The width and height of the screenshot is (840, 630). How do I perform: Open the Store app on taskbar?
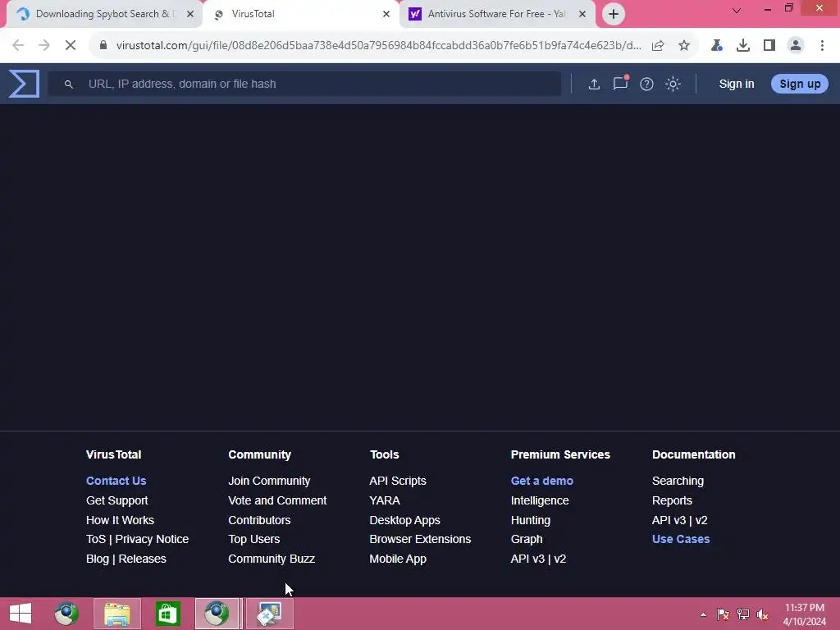coord(167,614)
